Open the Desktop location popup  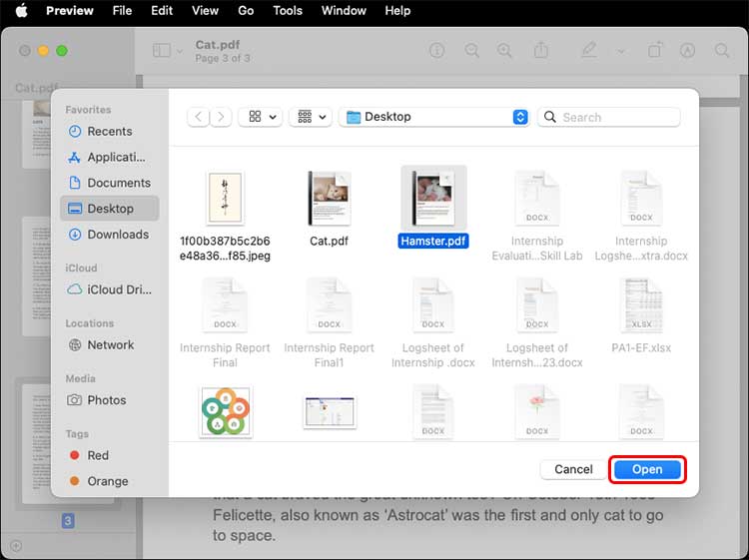click(x=434, y=117)
